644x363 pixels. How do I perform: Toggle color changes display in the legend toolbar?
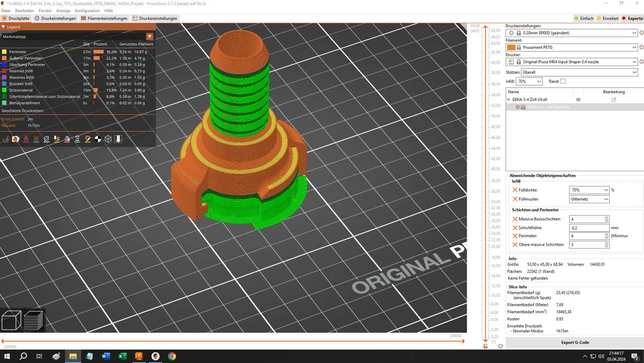point(67,139)
